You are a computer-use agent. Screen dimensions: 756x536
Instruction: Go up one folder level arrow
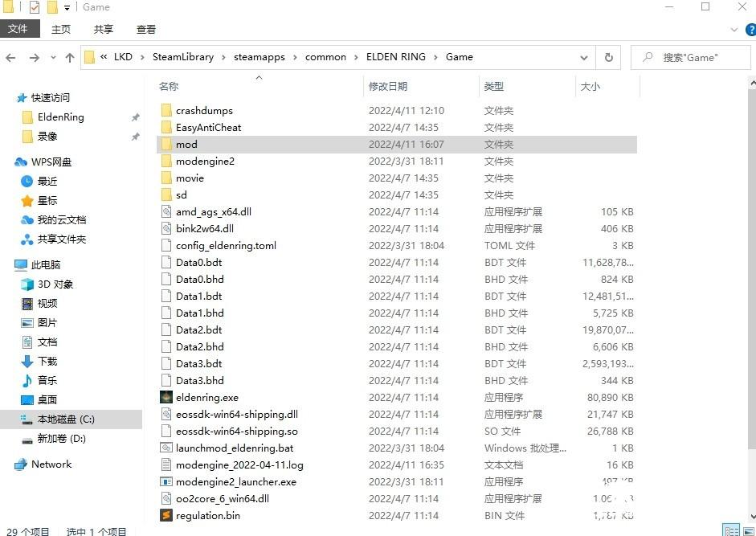coord(70,58)
